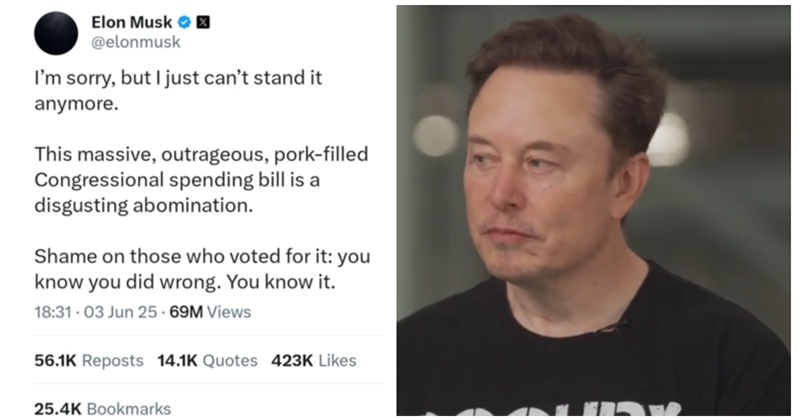Click the "Shame on those who voted" paragraph

202,269
